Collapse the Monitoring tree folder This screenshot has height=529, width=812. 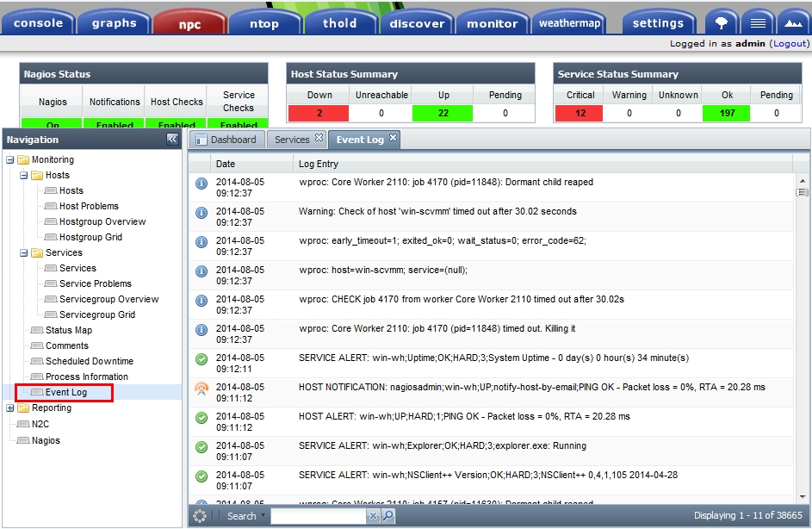(x=10, y=159)
